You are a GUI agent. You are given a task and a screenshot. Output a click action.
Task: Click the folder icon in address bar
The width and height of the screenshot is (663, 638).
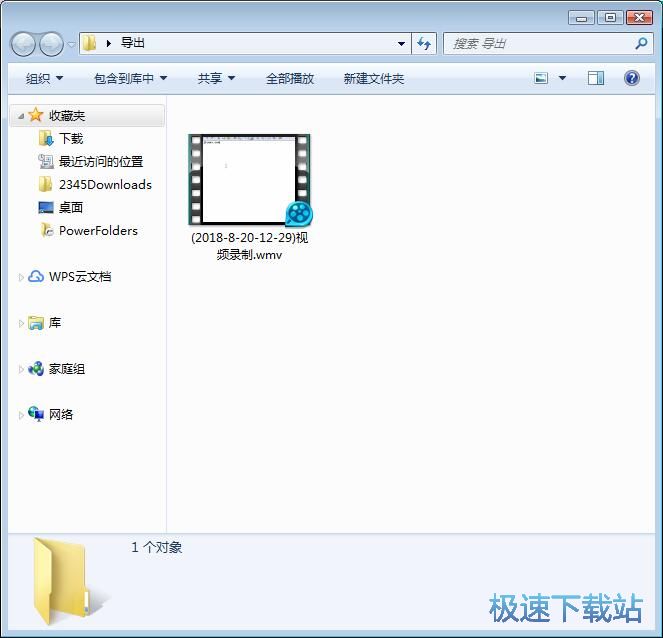89,43
